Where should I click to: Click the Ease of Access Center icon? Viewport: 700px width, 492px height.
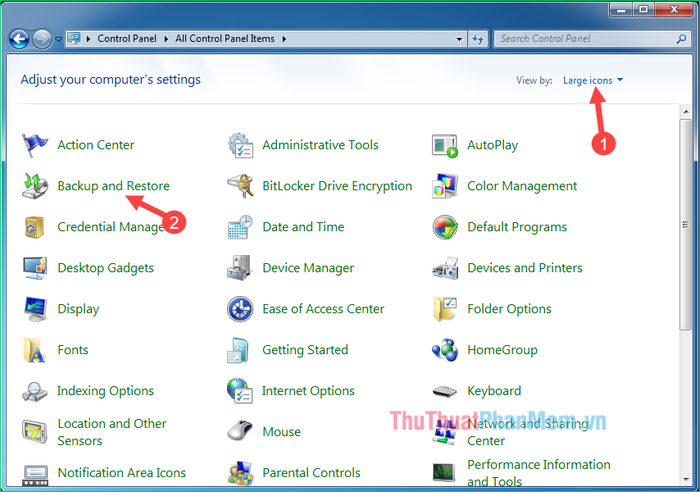tap(240, 309)
